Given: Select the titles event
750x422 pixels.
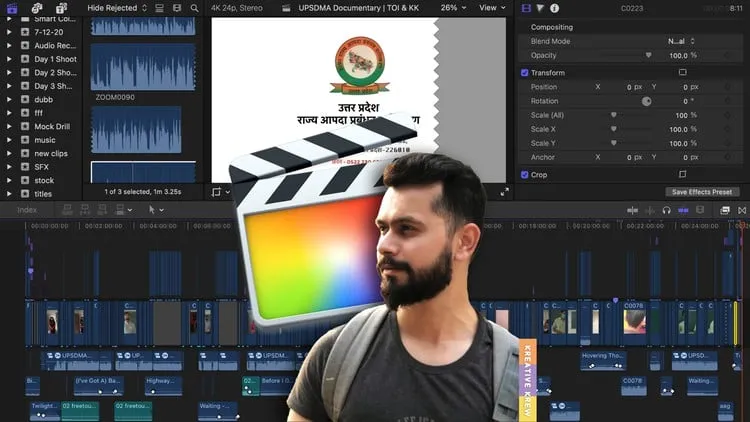Looking at the screenshot, I should pos(43,194).
